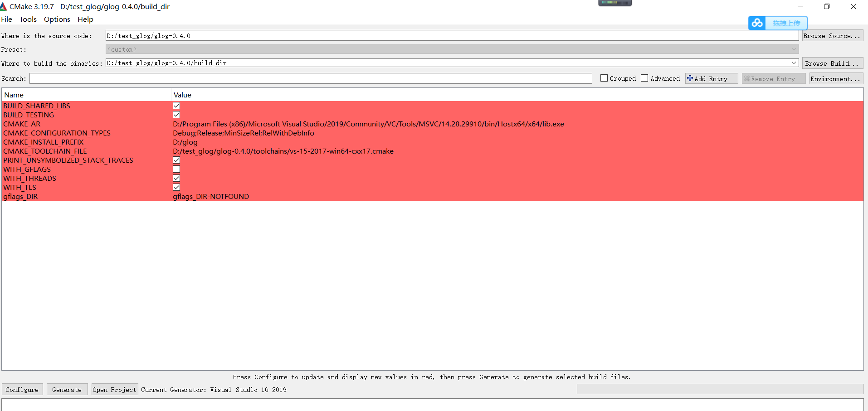Select the CMAKE_AR entry name

[x=22, y=124]
